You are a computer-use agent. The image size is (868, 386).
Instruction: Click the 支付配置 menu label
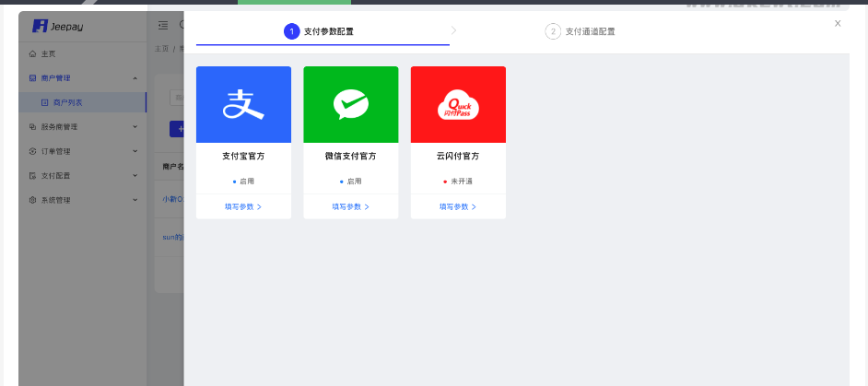[56, 176]
